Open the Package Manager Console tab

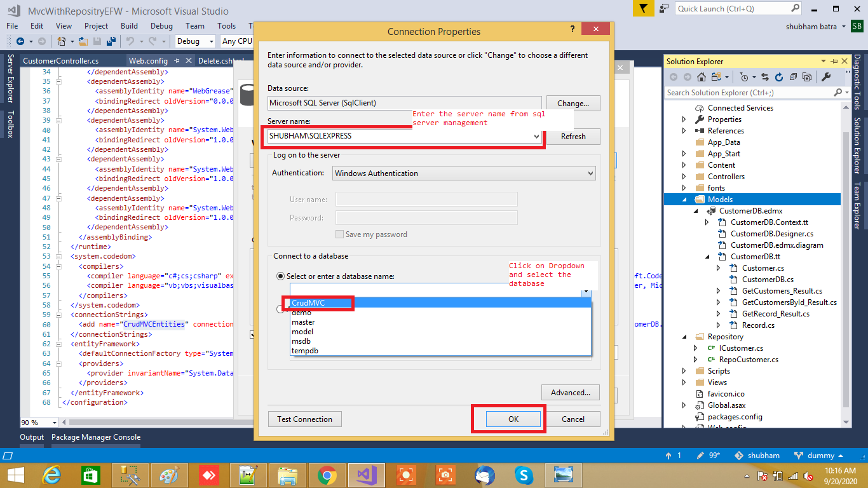(x=96, y=437)
